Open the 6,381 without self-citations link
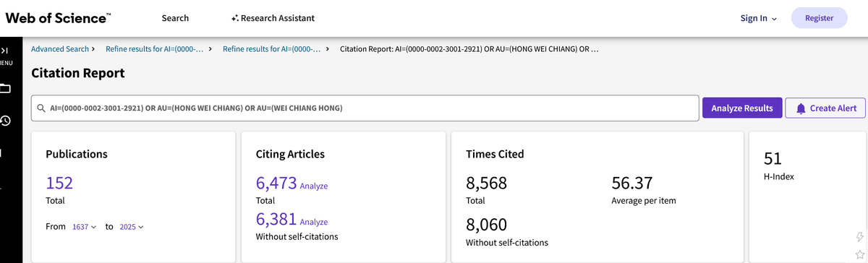 [276, 219]
